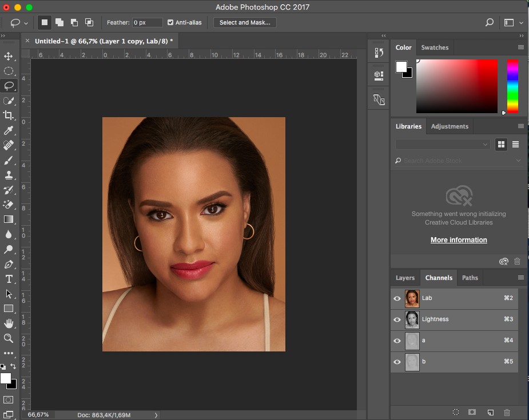The height and width of the screenshot is (420, 529).
Task: Hide the Lightness channel visibility
Action: pos(397,319)
